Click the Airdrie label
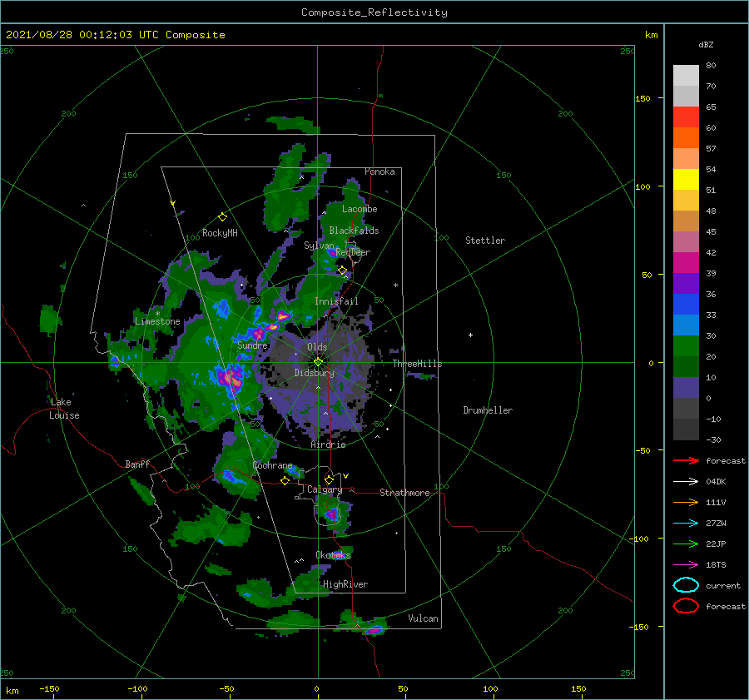 tap(328, 444)
